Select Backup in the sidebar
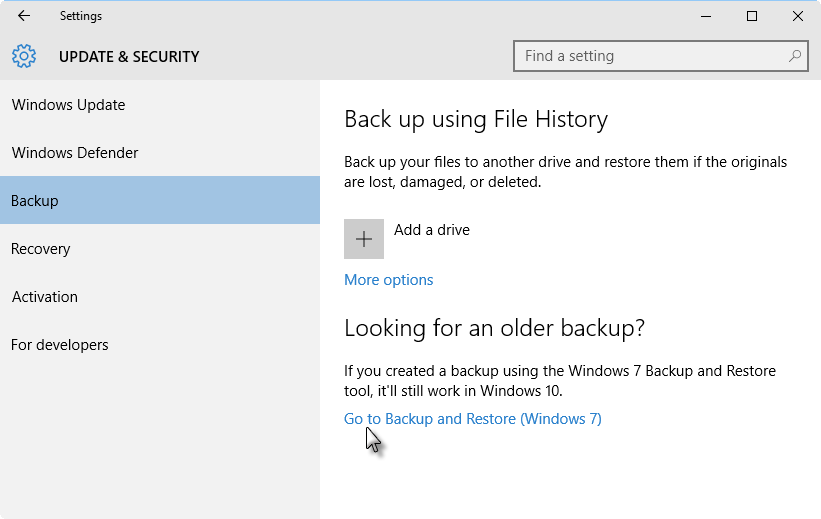821x519 pixels. pos(35,201)
